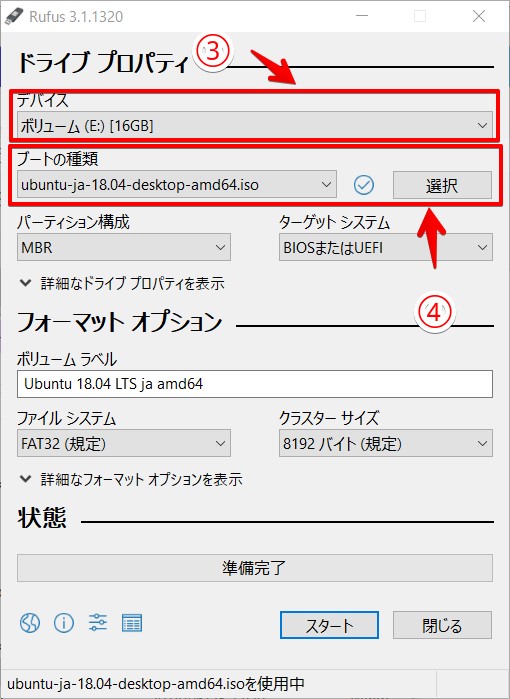
Task: Click the 閉じる button
Action: tap(442, 625)
